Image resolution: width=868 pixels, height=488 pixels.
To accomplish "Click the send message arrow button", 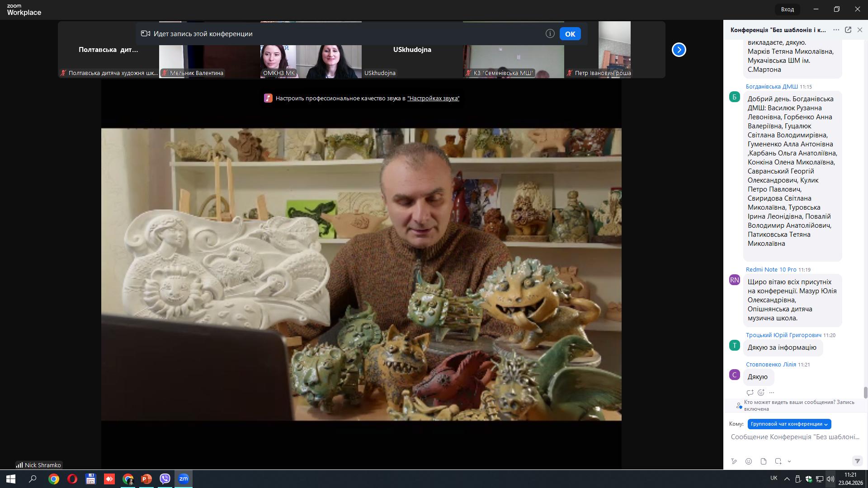I will (857, 461).
